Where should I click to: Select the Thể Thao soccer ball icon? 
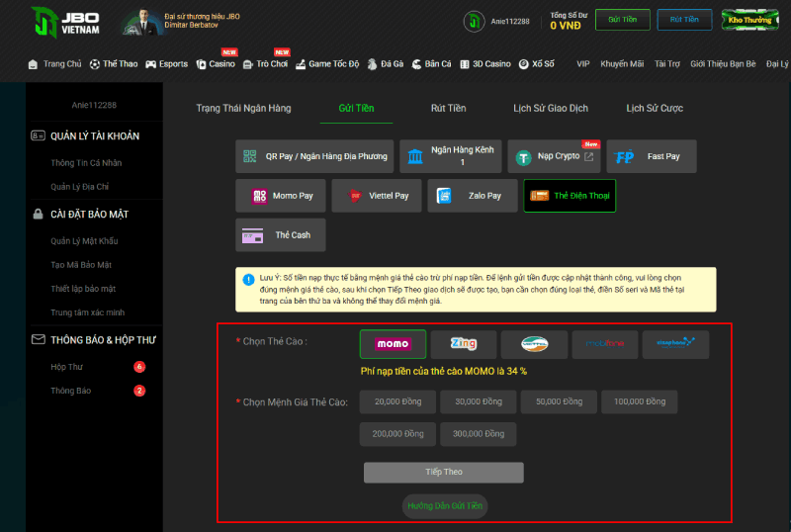(94, 64)
